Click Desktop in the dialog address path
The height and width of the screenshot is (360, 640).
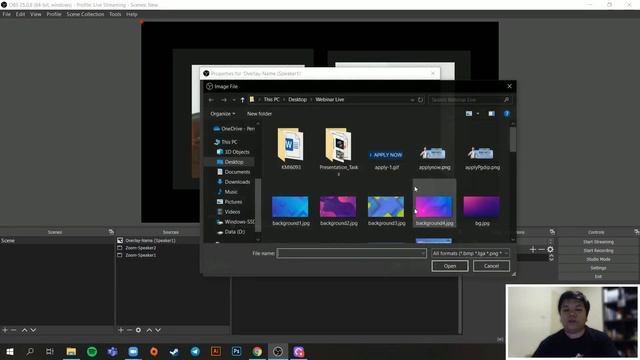[297, 100]
